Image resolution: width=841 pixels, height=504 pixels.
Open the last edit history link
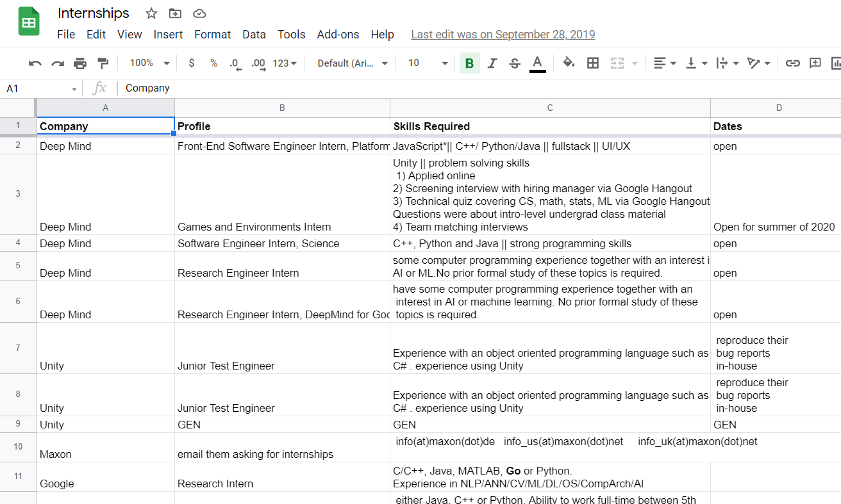coord(503,35)
